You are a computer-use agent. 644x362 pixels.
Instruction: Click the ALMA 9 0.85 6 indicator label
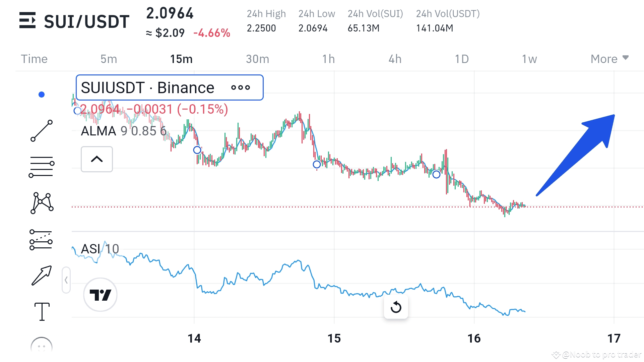click(x=124, y=131)
